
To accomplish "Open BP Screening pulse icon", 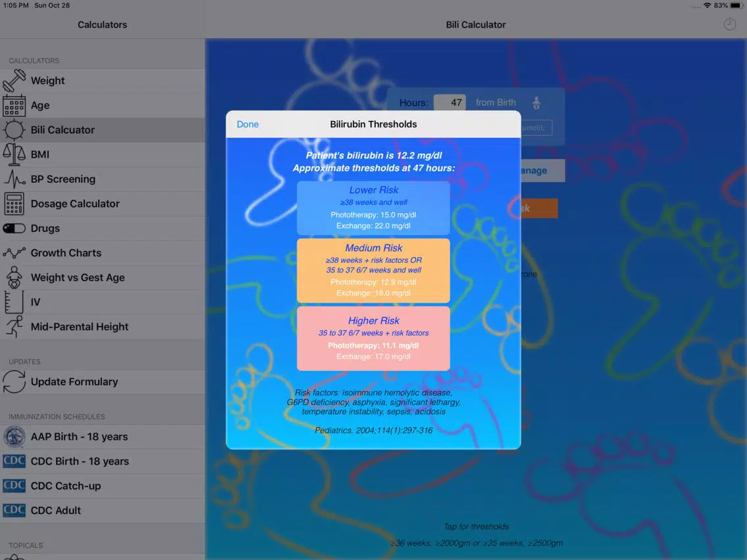I will pos(14,179).
